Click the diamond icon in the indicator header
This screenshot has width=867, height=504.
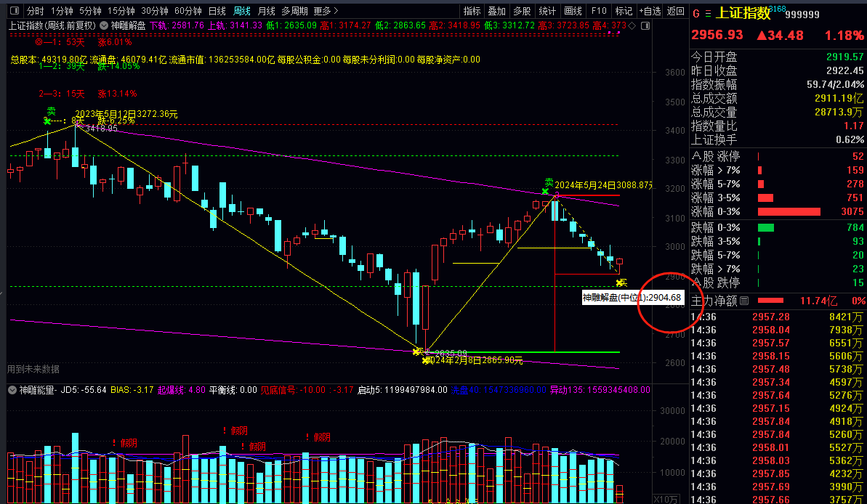pos(632,25)
